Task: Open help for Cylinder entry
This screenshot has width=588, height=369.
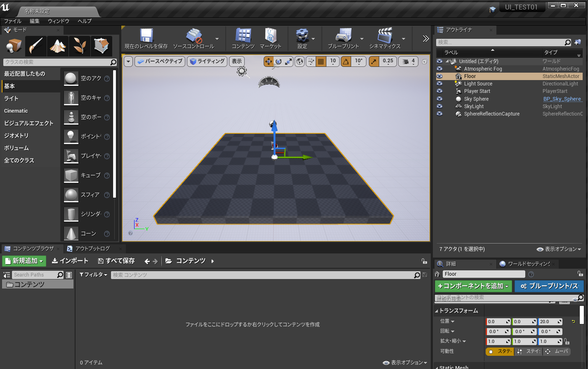Action: pos(107,214)
